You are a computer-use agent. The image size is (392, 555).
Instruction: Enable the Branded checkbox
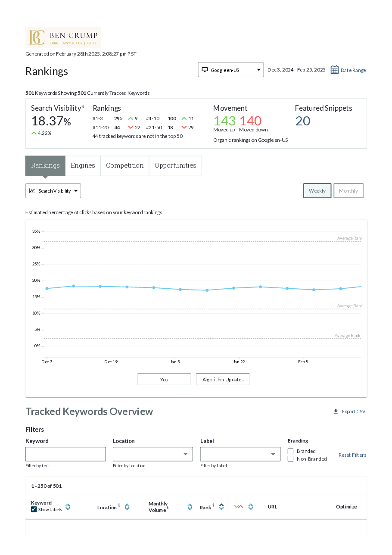290,451
